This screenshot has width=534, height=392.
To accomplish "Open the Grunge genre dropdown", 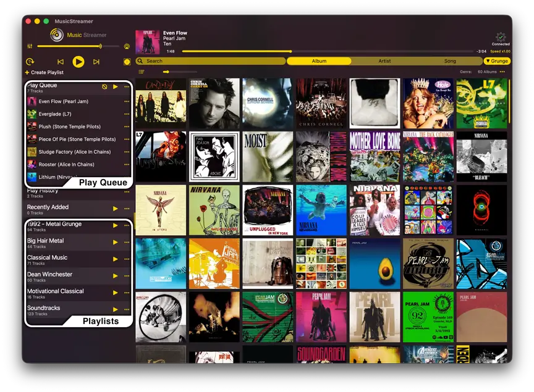I will [x=496, y=60].
